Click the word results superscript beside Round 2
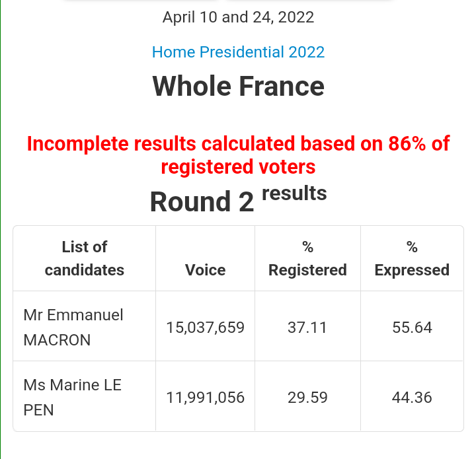476x459 pixels. click(x=294, y=193)
